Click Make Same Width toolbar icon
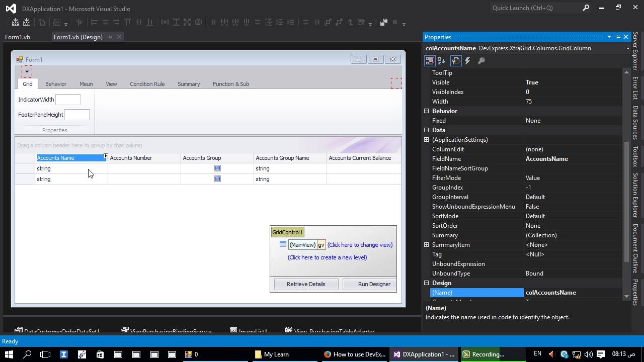Image resolution: width=644 pixels, height=362 pixels. point(165,22)
